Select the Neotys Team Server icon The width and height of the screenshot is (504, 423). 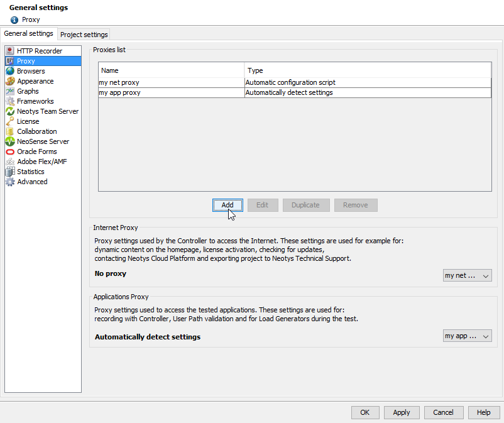[10, 111]
